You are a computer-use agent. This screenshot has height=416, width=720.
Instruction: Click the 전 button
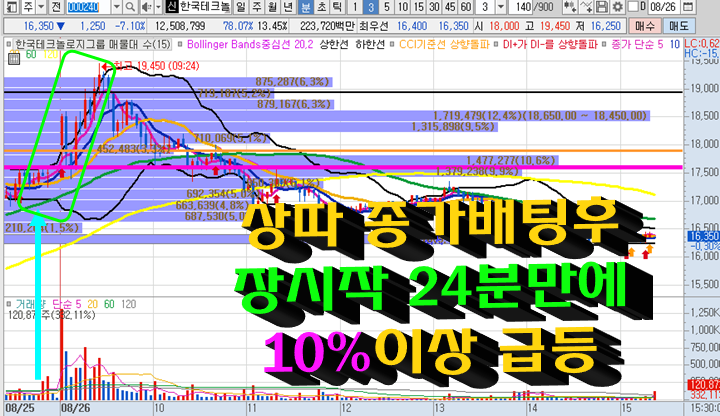point(56,7)
